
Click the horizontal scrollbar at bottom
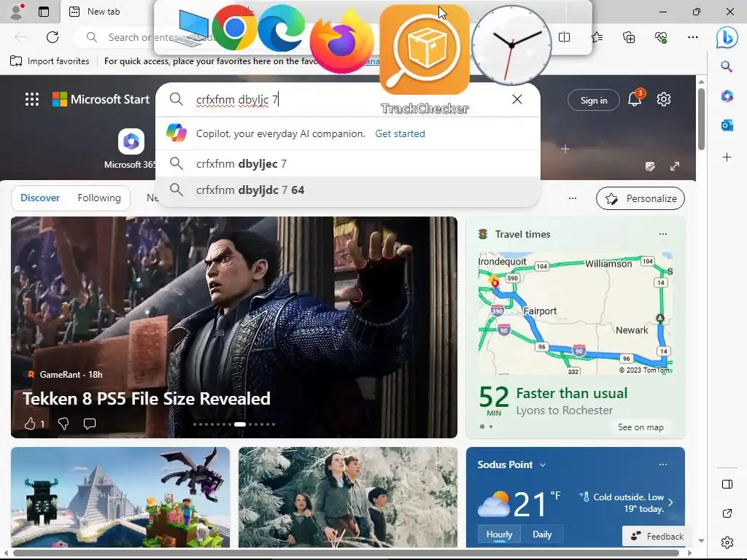click(346, 553)
